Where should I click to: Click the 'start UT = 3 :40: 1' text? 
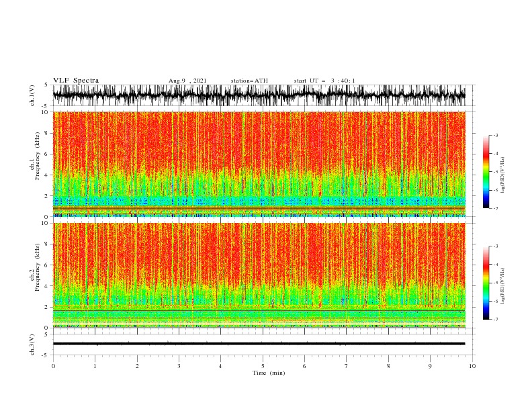(324, 81)
